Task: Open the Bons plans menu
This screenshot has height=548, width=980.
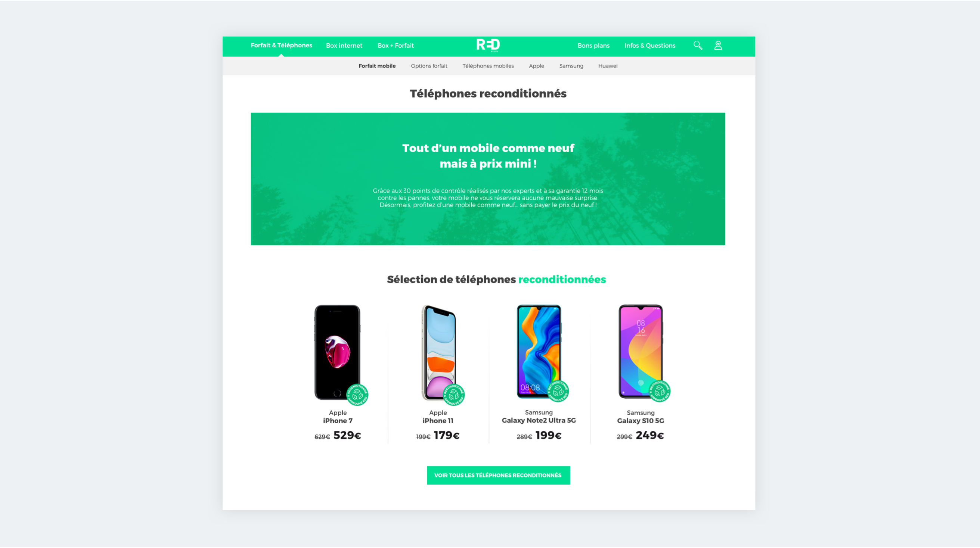Action: point(593,46)
